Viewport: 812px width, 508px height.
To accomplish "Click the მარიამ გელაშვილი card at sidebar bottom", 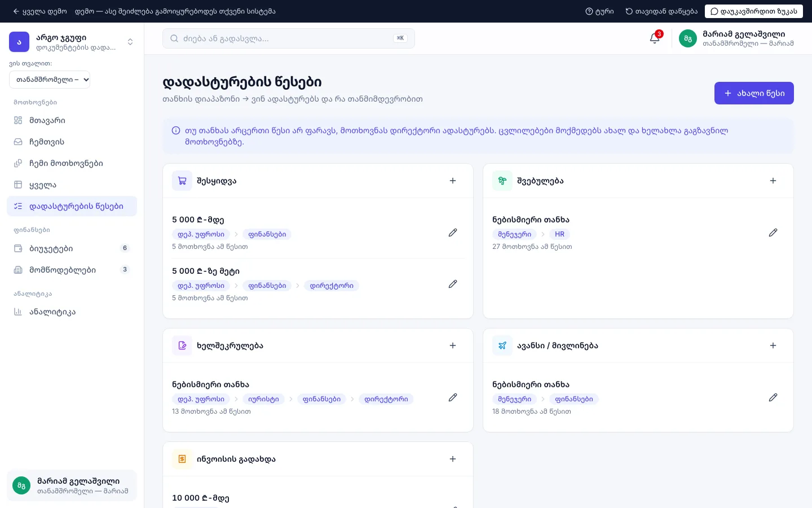I will click(x=72, y=485).
